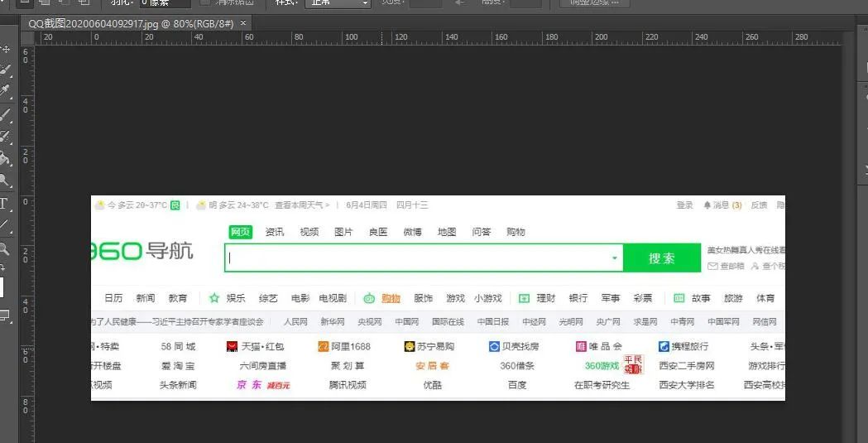Click the blue Ctrip icon beside 携程旅行
This screenshot has height=443, width=868.
(664, 347)
